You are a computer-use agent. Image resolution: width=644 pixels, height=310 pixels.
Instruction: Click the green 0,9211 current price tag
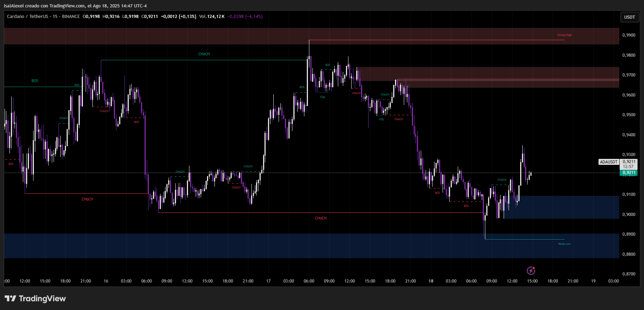pos(629,173)
